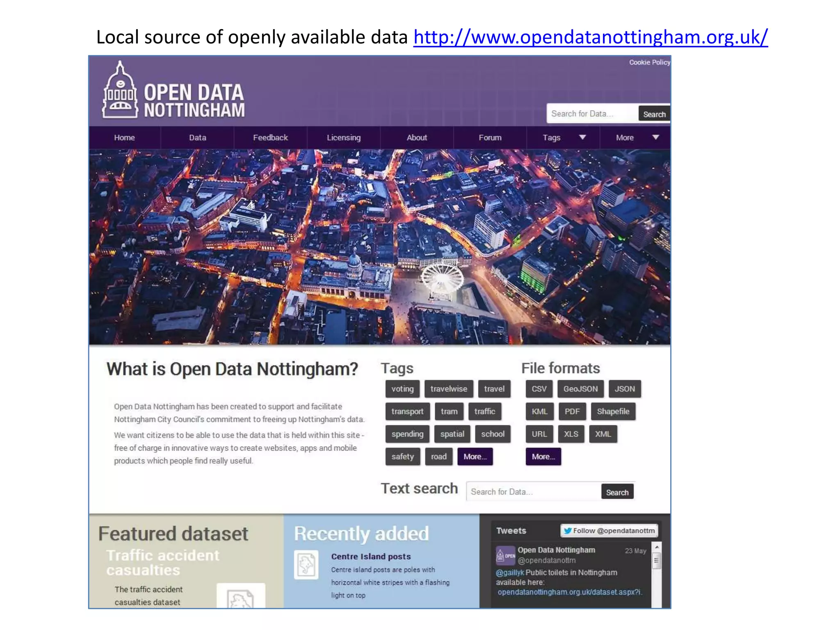
Task: Select the road tag
Action: point(439,457)
